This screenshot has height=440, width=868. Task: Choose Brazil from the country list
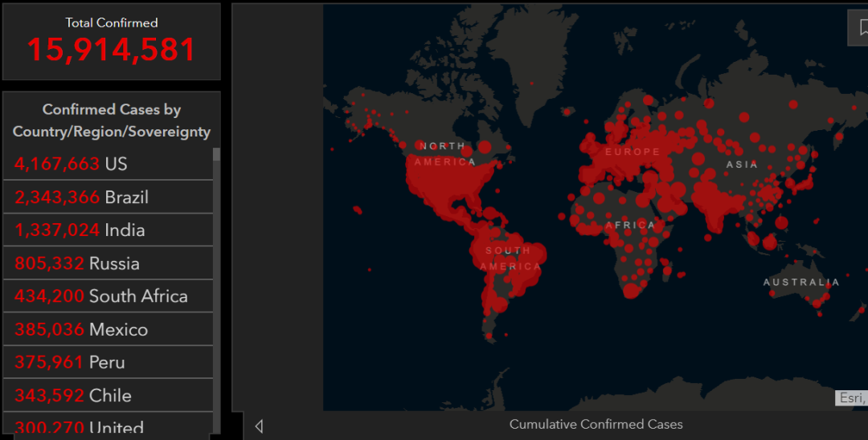108,197
